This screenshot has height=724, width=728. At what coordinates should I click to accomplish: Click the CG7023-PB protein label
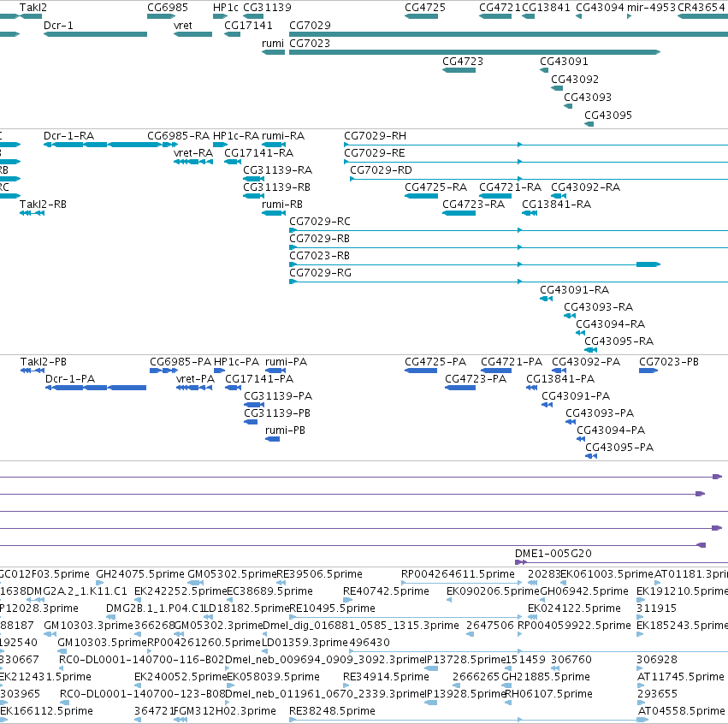(x=669, y=362)
